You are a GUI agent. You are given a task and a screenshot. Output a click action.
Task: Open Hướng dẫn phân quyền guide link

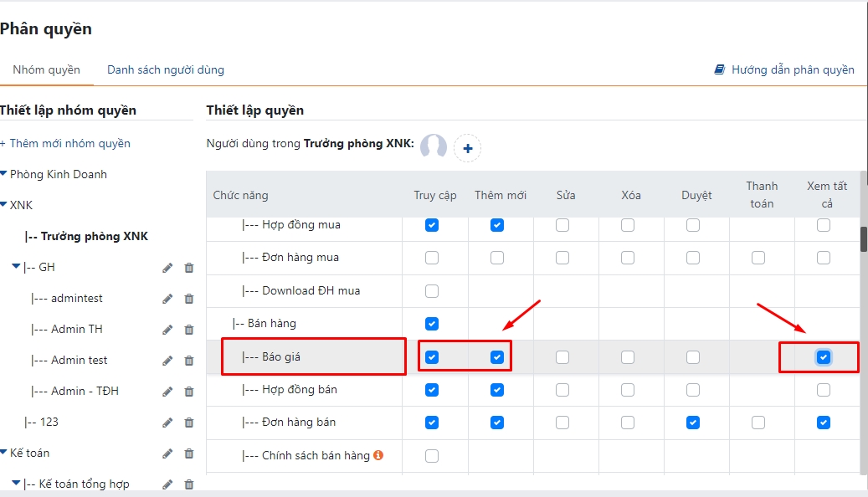point(784,69)
